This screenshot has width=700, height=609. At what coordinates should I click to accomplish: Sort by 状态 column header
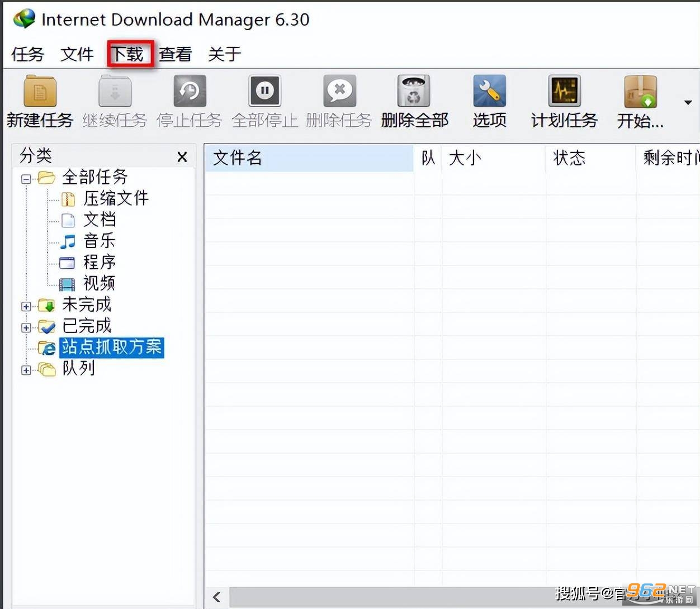(x=591, y=158)
